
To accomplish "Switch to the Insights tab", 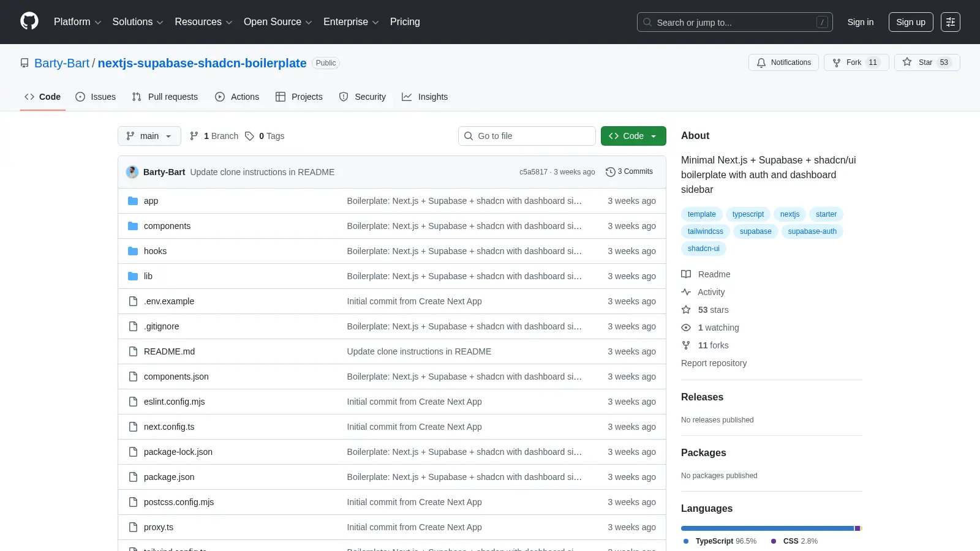I will (425, 97).
